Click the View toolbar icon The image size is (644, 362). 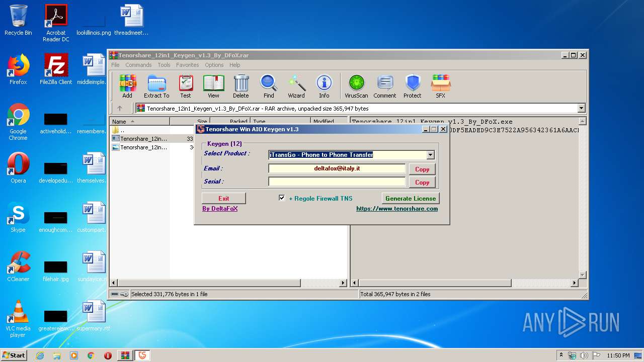coord(213,86)
